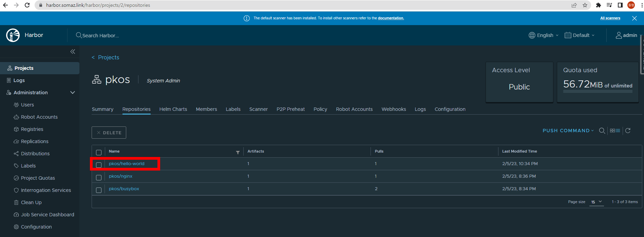Reload the browser page

(x=27, y=5)
